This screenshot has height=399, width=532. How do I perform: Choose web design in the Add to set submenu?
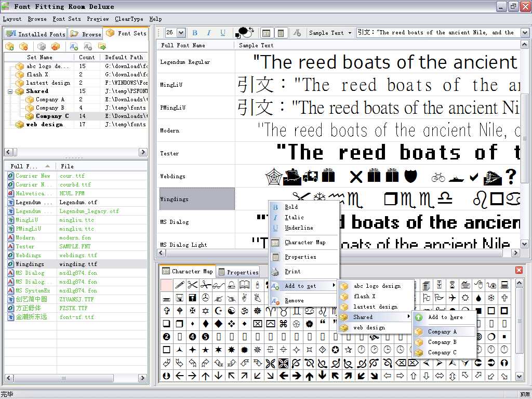click(x=376, y=328)
